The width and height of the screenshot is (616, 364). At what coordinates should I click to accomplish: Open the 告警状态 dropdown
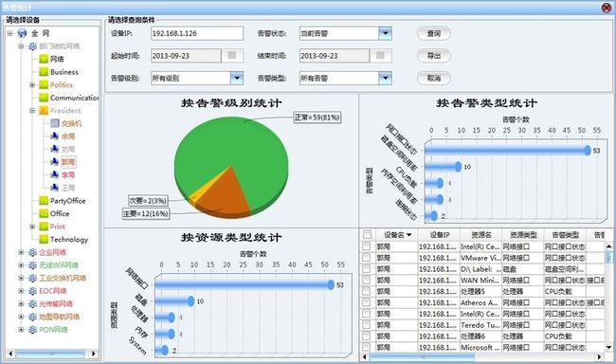(x=385, y=33)
